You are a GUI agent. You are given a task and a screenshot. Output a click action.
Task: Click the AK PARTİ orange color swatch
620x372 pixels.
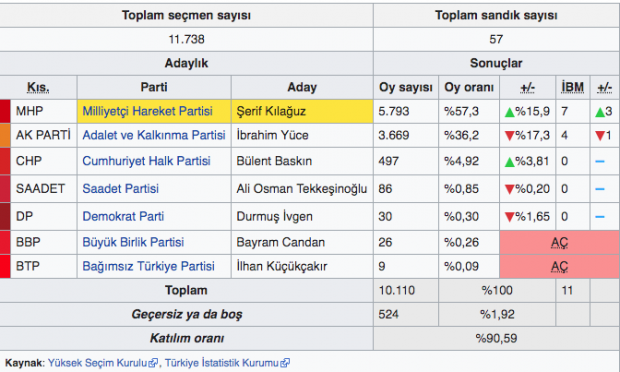pyautogui.click(x=5, y=135)
